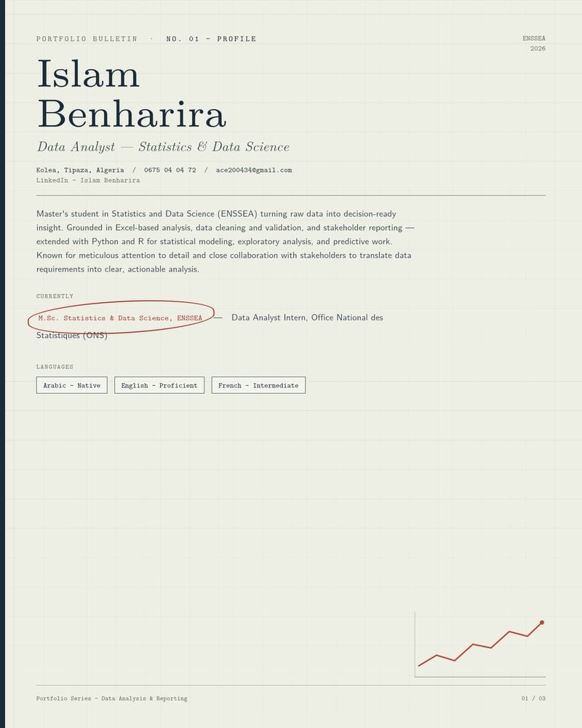Click the Islam Benharira name heading
This screenshot has width=582, height=728.
[x=132, y=94]
